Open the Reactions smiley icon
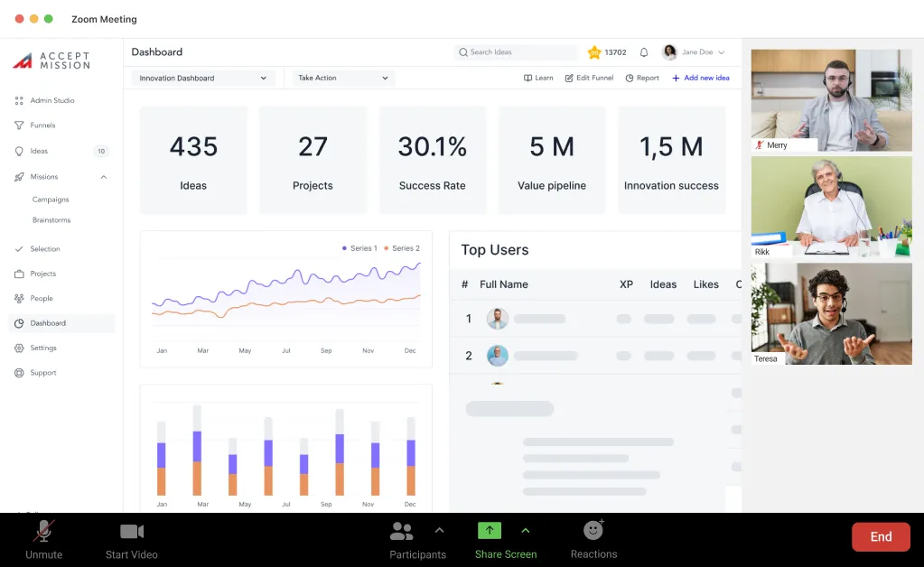The image size is (924, 567). 593,531
